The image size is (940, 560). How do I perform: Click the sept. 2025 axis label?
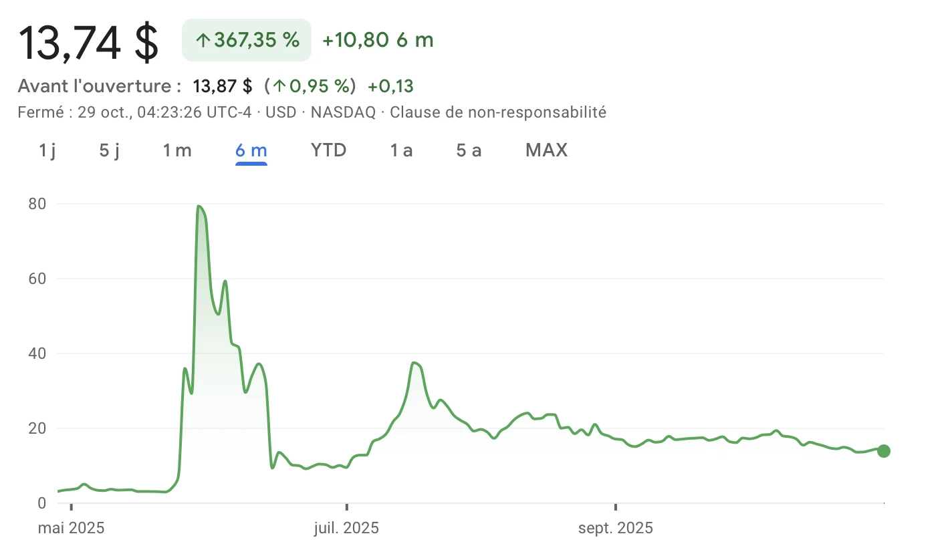point(616,527)
